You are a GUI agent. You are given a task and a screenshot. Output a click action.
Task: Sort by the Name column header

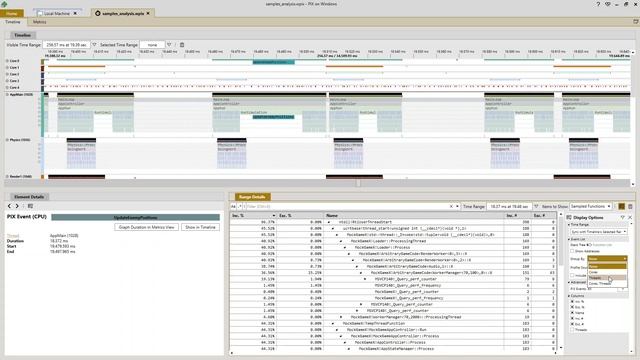(x=413, y=216)
